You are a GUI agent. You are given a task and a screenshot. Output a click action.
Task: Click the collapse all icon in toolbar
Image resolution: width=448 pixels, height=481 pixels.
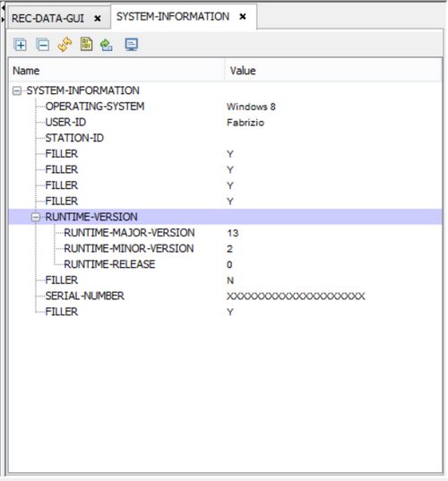tap(43, 45)
